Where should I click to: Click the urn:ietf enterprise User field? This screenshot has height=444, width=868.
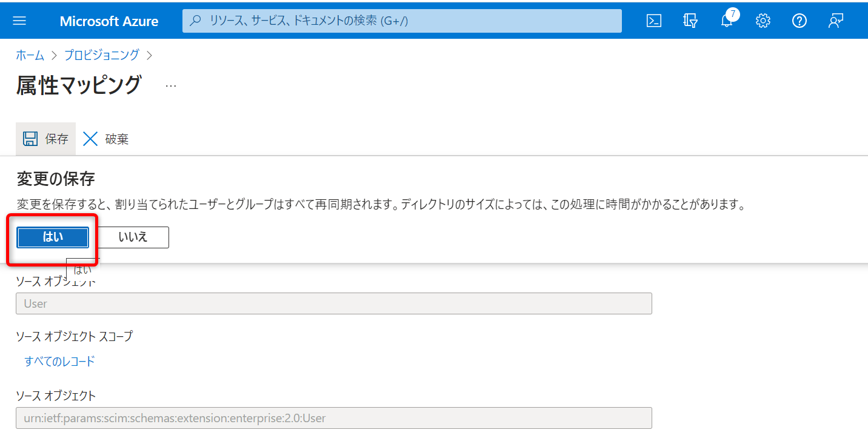click(x=333, y=418)
